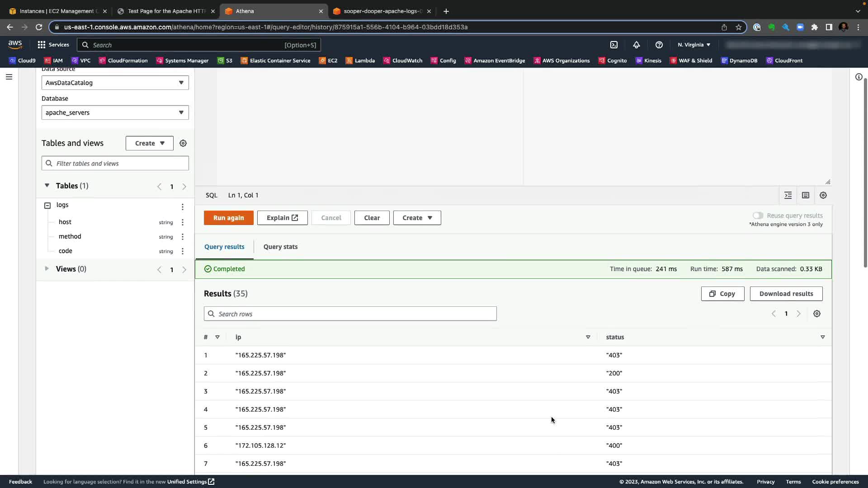Expand the Views section
The height and width of the screenshot is (488, 868).
[x=47, y=269]
